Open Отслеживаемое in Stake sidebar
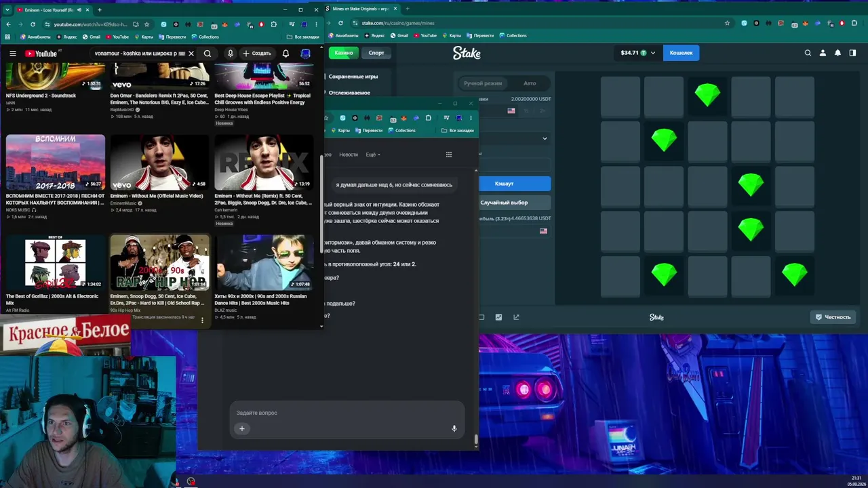The image size is (868, 488). click(x=349, y=93)
